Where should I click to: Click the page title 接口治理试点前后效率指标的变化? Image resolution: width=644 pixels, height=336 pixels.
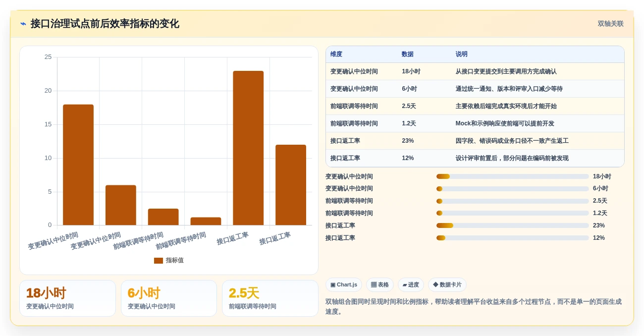pyautogui.click(x=105, y=24)
